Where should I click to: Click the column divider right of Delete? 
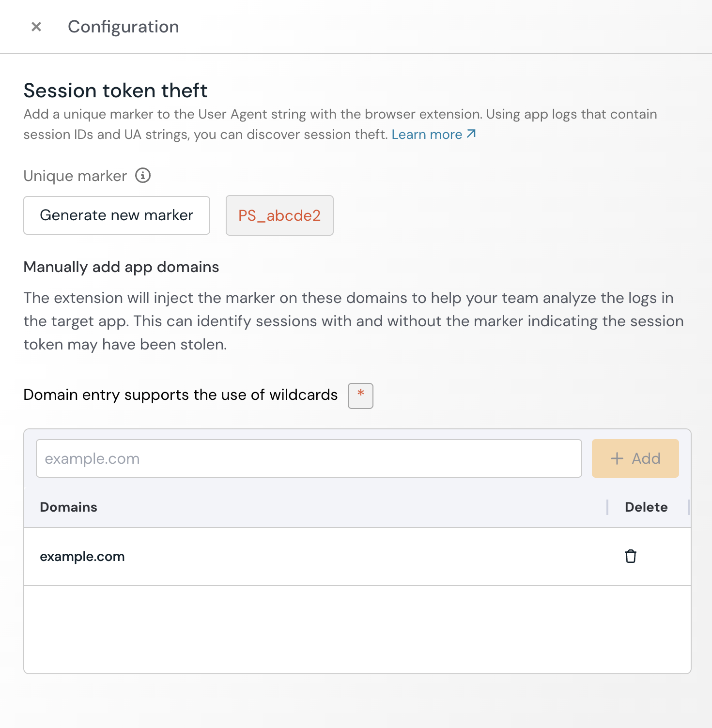click(x=688, y=507)
